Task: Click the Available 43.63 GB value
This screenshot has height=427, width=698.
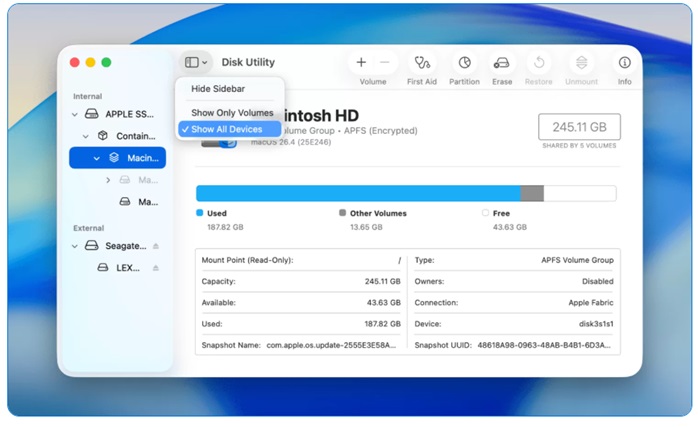Action: coord(383,303)
